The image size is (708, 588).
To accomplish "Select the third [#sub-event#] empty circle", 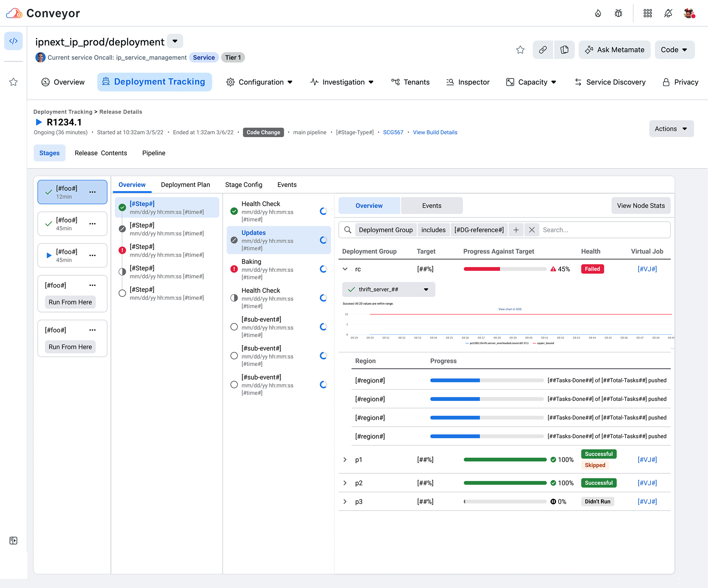I will tap(234, 385).
